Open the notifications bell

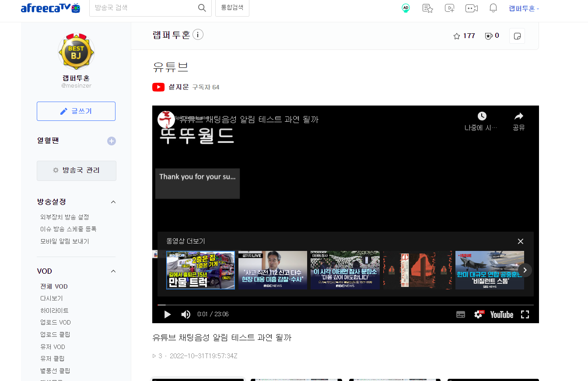(x=493, y=8)
